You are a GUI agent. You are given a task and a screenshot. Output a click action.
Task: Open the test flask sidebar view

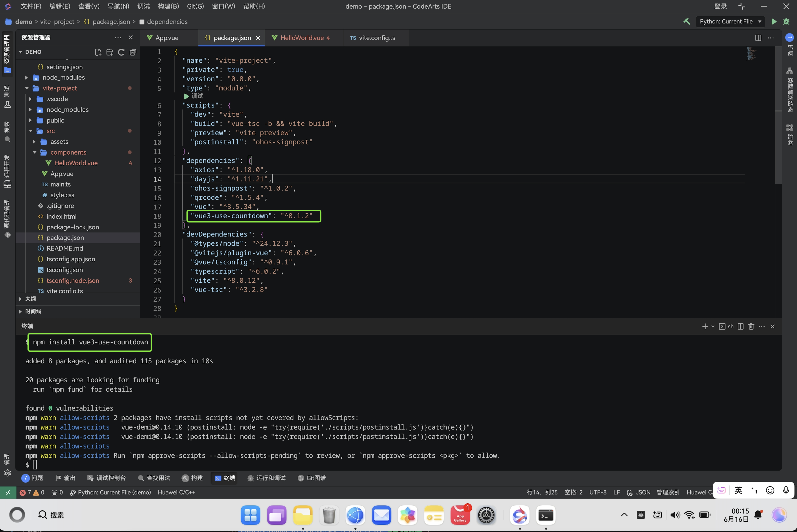coord(7,97)
